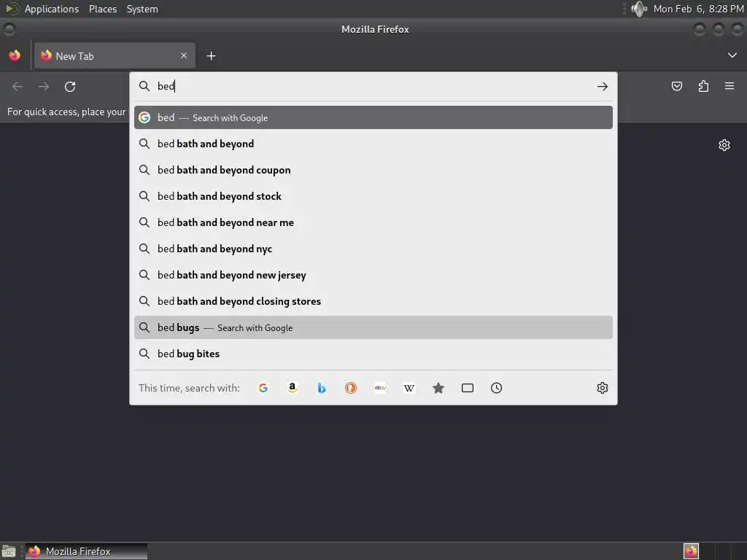Screen dimensions: 747x560
Task: Pick suggestion 'bed bath and beyond near me'
Action: tap(373, 222)
